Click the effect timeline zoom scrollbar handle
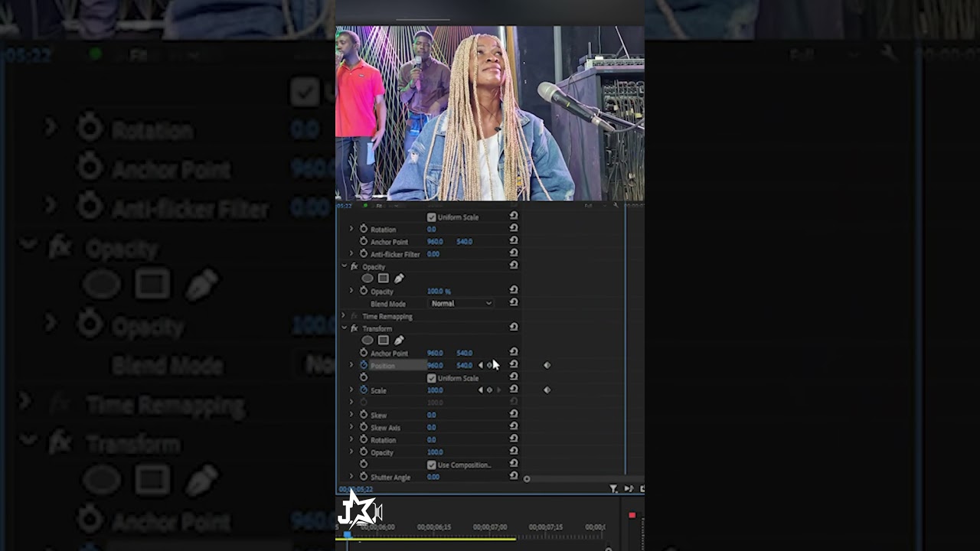 point(527,479)
